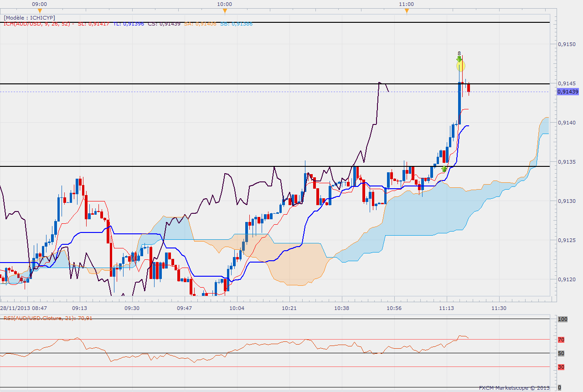The width and height of the screenshot is (583, 392).
Task: Click the TL: 0,91396 legend value
Action: click(x=128, y=24)
